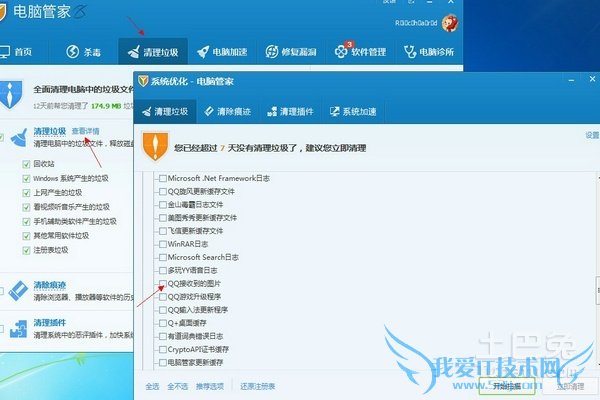Click the blue shield icon in main window
This screenshot has height=400, width=600.
pos(11,94)
